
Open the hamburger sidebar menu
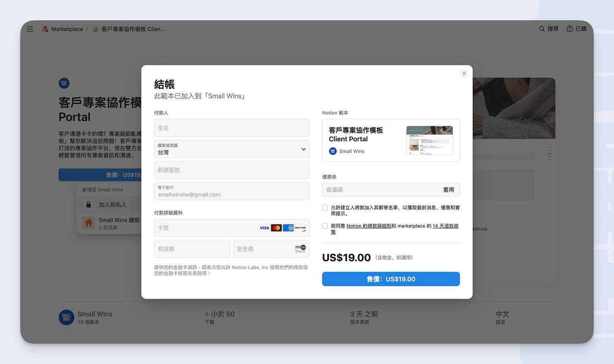pyautogui.click(x=30, y=29)
